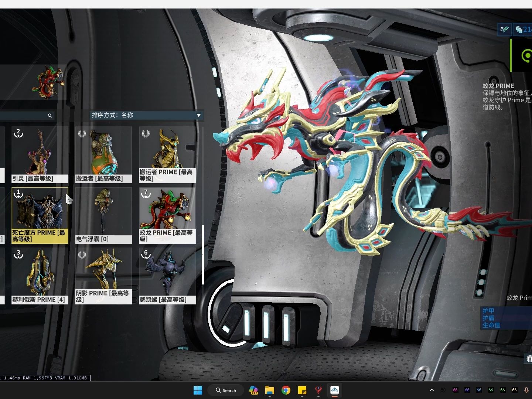Click the rank 6 badge on 鹦鹉螺
The image size is (532, 399).
coord(146,255)
